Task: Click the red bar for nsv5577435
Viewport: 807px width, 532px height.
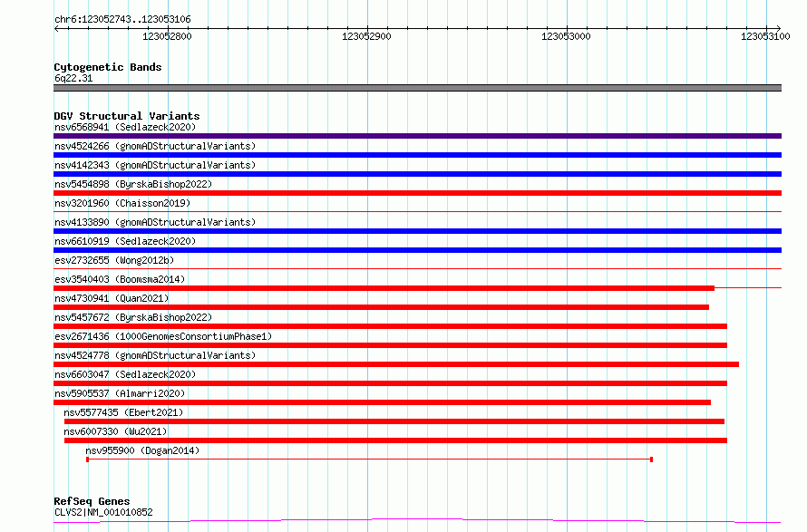Action: click(x=394, y=421)
